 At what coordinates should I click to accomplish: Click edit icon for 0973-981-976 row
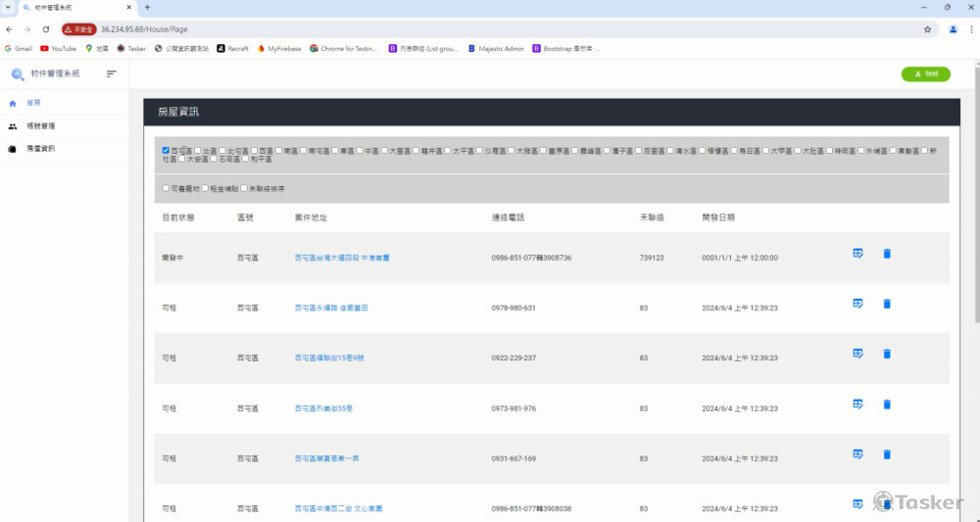[x=857, y=404]
